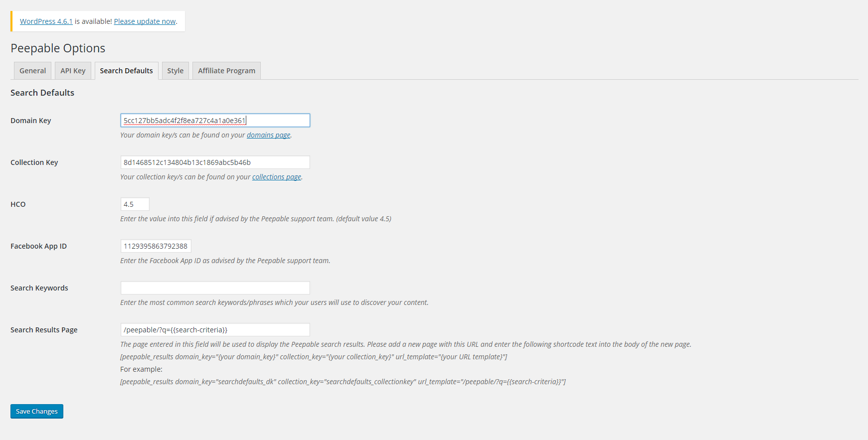This screenshot has width=868, height=440.
Task: Click the shortcode template with {your domain_key}
Action: 314,357
